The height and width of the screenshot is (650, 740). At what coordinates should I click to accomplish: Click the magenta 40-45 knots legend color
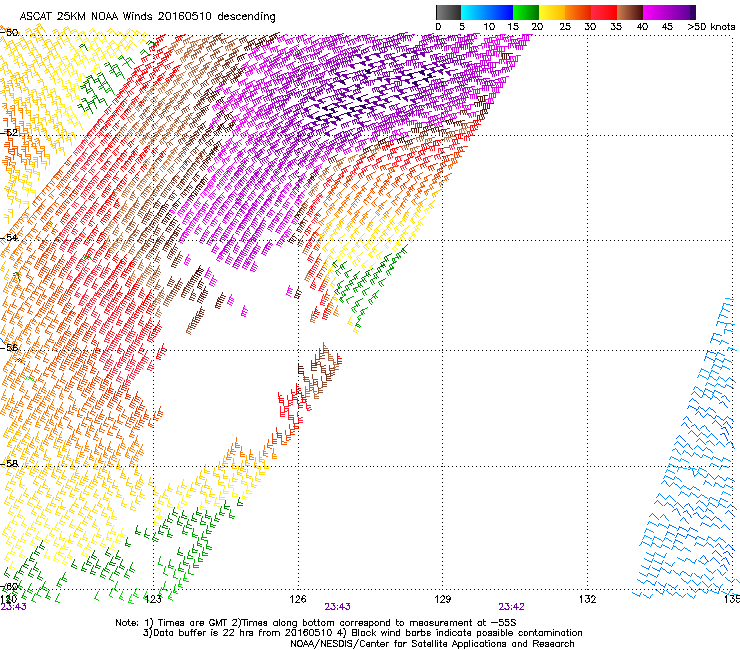656,12
